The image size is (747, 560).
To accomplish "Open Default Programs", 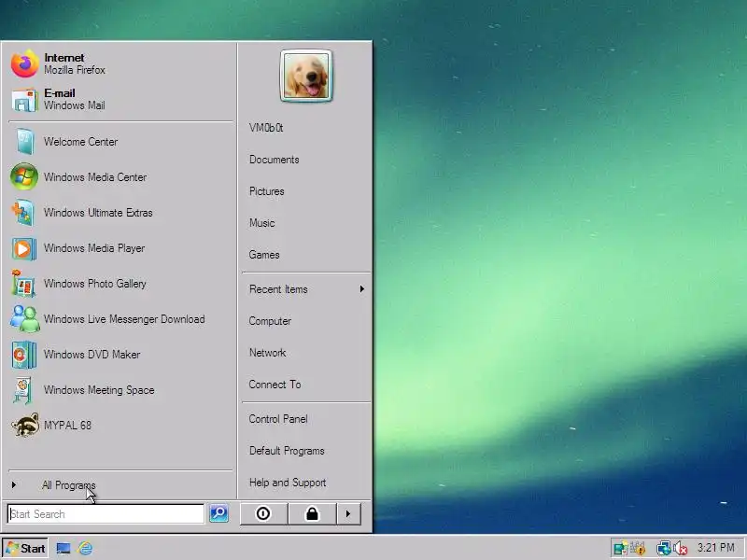I will pyautogui.click(x=287, y=451).
